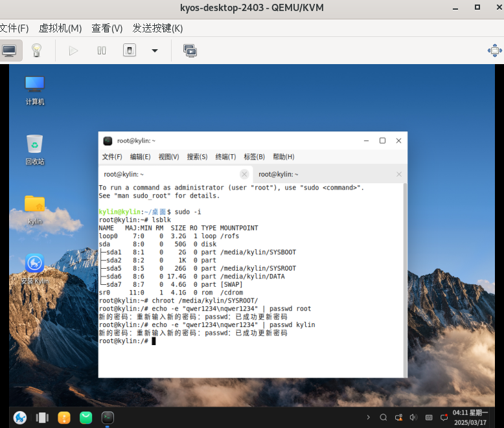This screenshot has height=428, width=504.
Task: Click the '/media/kylin/SYSBOOT' mountpoint text
Action: pos(258,253)
